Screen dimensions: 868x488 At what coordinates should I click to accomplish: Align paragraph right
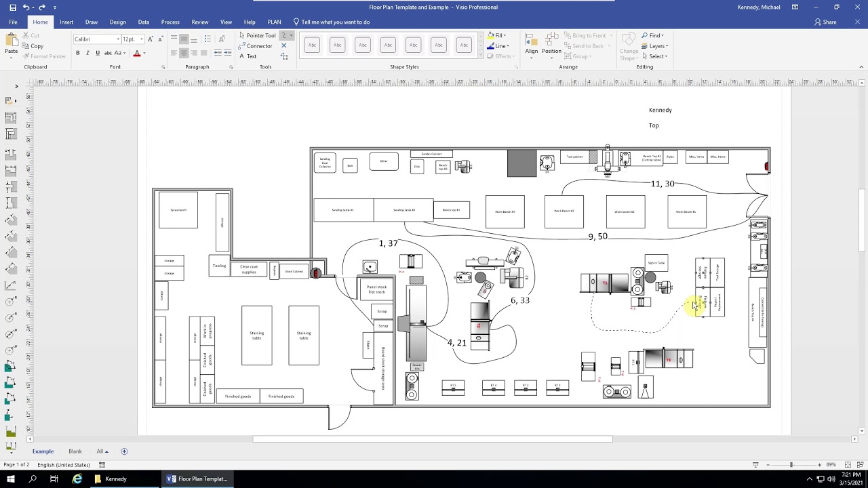[x=193, y=53]
